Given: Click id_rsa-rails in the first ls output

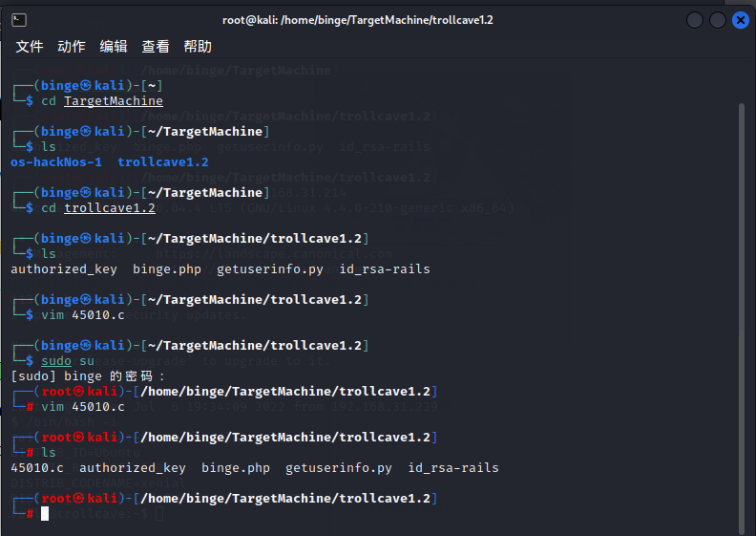Looking at the screenshot, I should click(x=385, y=269).
